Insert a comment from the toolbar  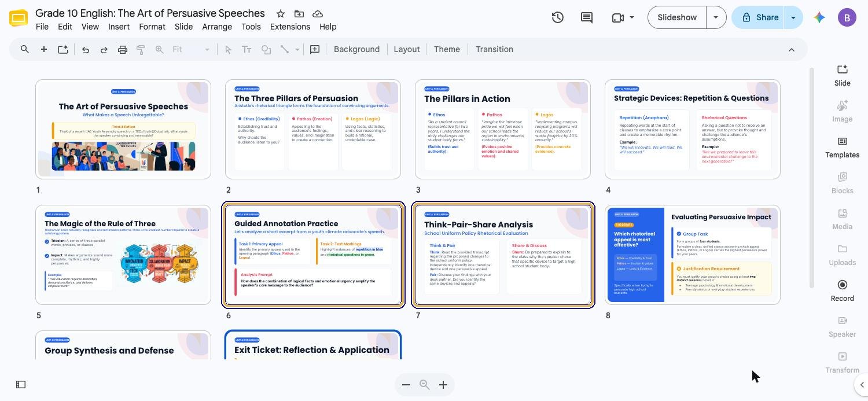(315, 49)
